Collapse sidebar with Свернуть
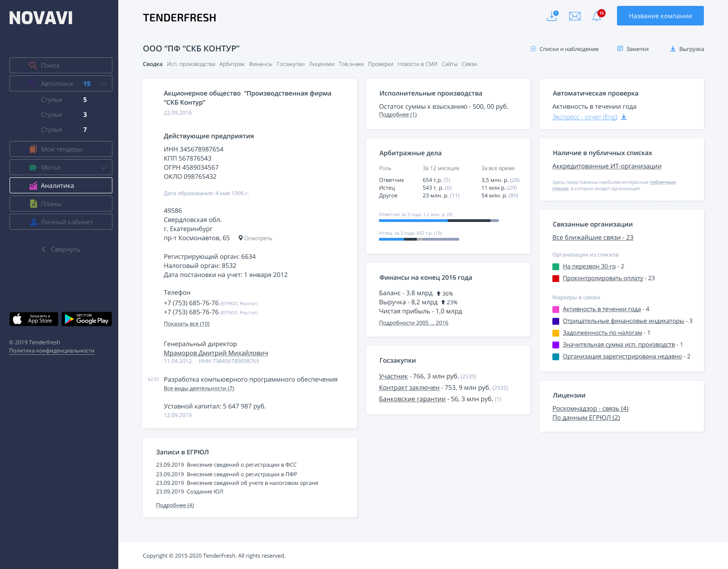Screen dimensions: 728x569 pos(61,249)
